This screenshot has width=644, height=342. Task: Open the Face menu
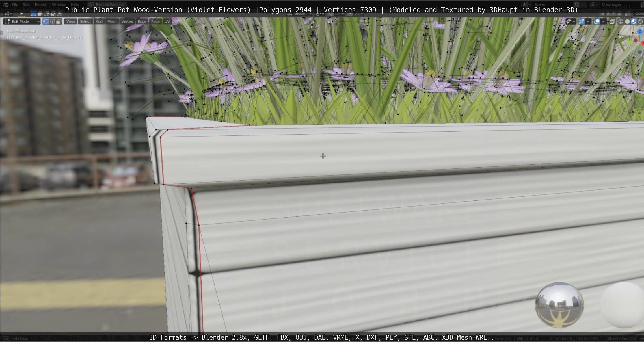point(155,21)
